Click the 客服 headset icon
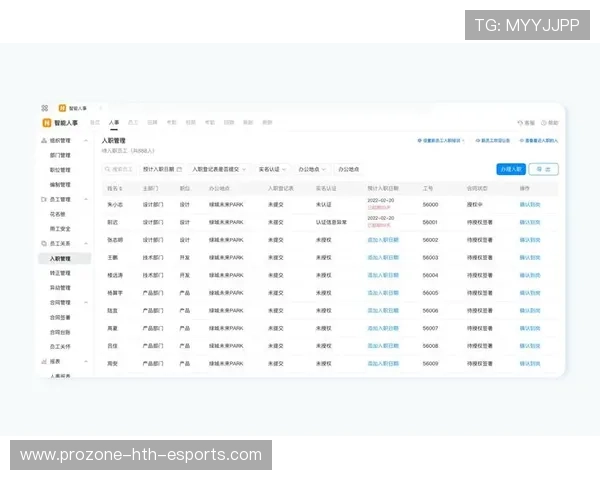 pyautogui.click(x=520, y=123)
